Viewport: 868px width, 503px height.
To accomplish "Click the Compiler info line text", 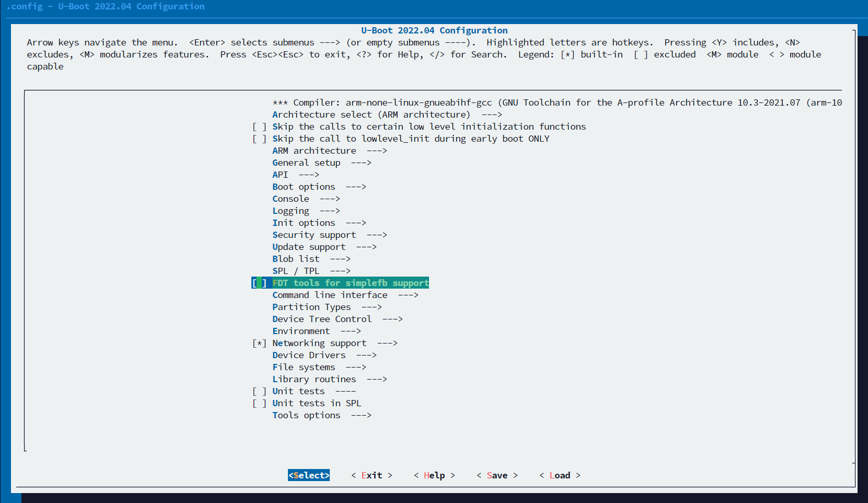I will pyautogui.click(x=557, y=102).
